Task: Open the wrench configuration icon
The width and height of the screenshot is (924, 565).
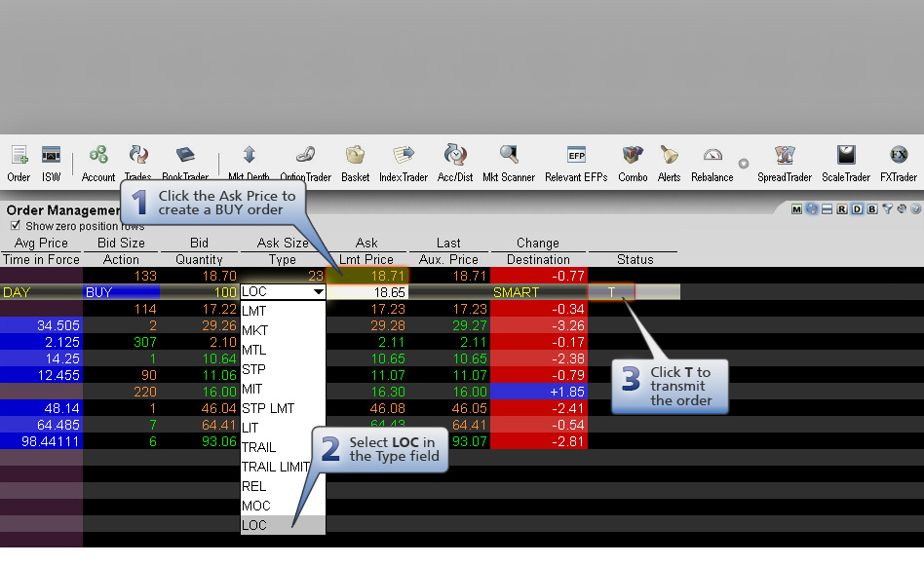Action: pyautogui.click(x=902, y=209)
